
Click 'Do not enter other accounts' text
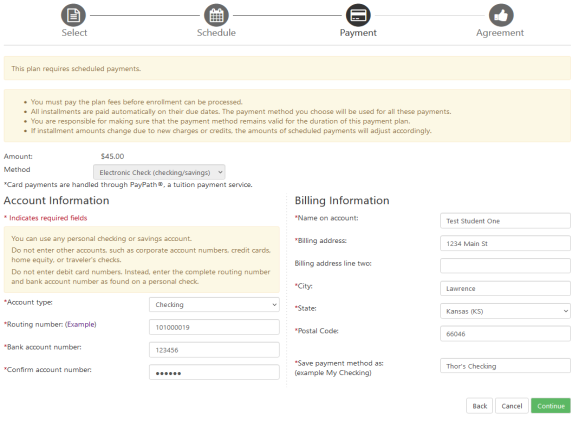click(x=141, y=255)
